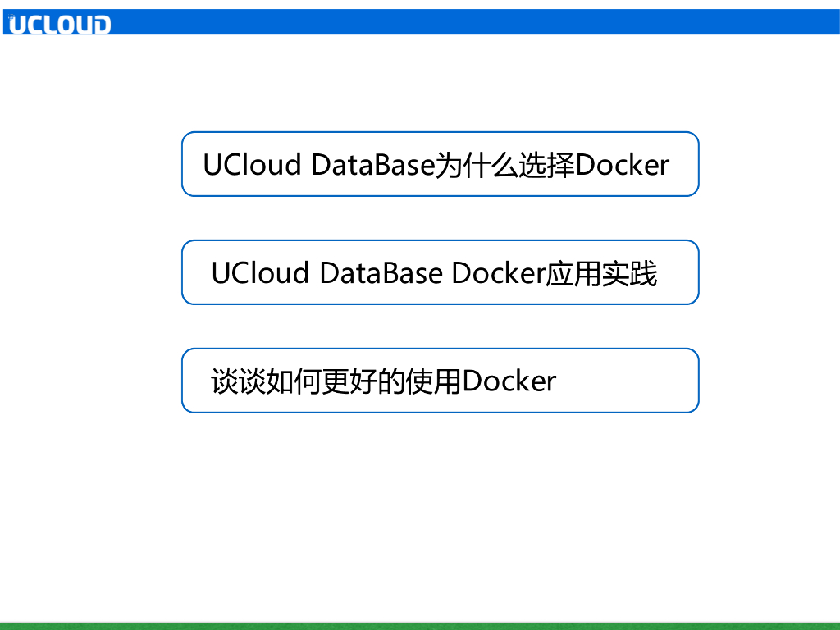The width and height of the screenshot is (840, 630).
Task: Click the word "Docker" in the first box
Action: pos(623,165)
